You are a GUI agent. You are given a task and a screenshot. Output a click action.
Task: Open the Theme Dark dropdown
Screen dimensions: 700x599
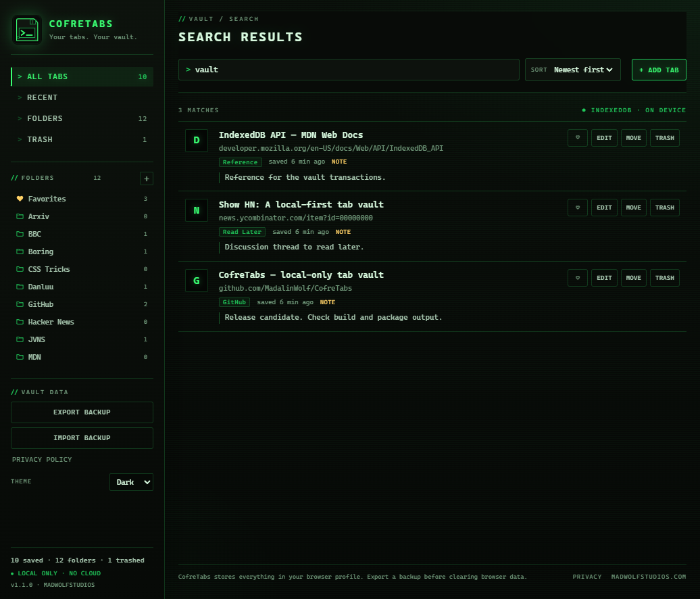point(131,482)
